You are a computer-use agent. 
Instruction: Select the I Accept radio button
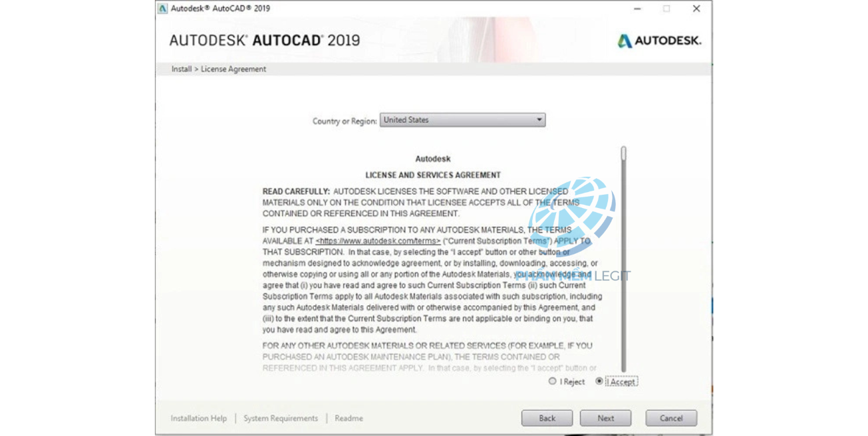(x=599, y=381)
